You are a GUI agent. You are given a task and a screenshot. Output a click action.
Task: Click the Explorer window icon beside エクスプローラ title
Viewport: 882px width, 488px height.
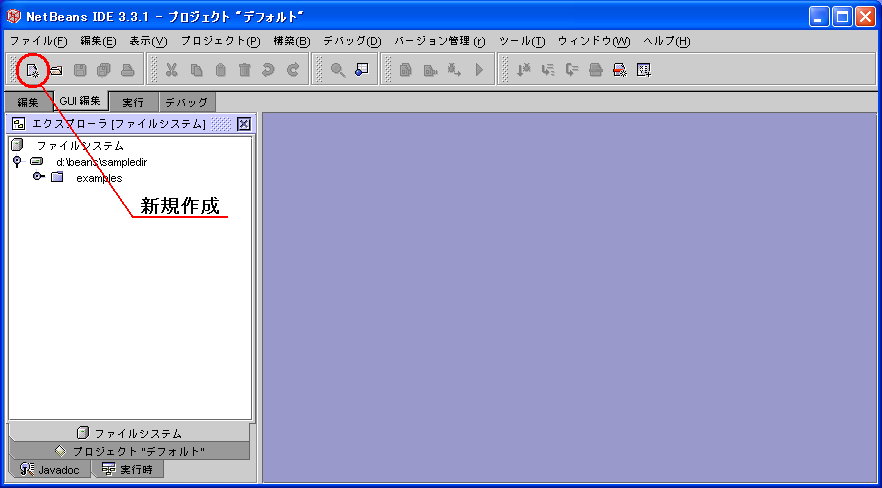coord(19,124)
